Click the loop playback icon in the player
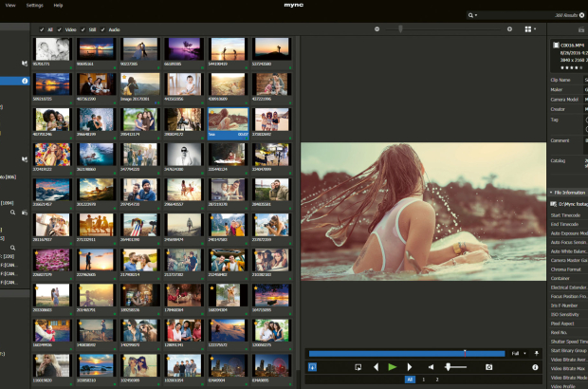This screenshot has height=389, width=588. point(358,367)
